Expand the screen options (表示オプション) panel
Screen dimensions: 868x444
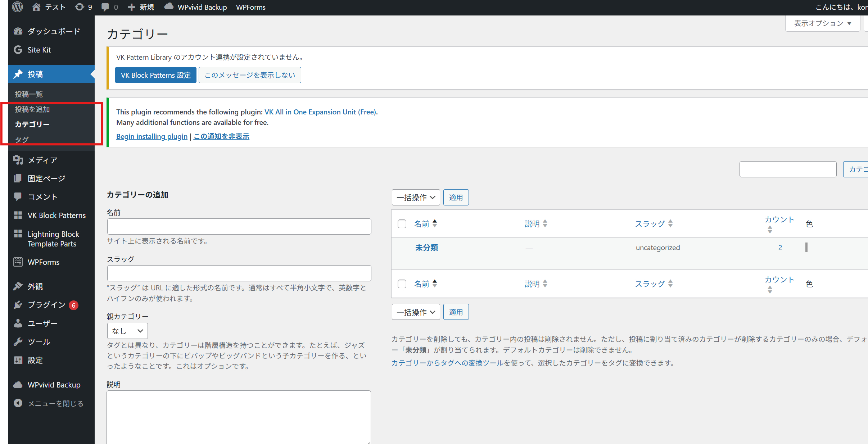pyautogui.click(x=822, y=23)
